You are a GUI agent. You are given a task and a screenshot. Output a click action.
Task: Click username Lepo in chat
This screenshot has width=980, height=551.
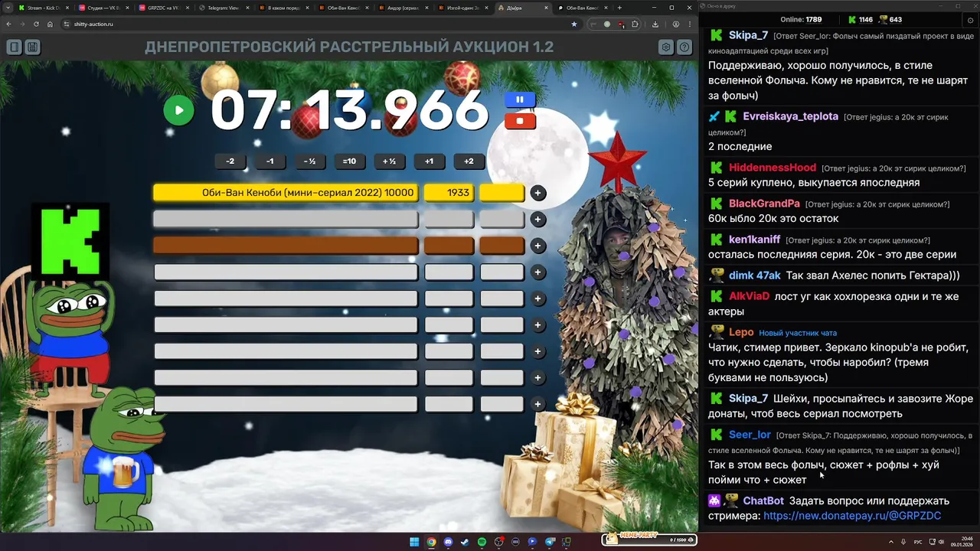pyautogui.click(x=741, y=332)
